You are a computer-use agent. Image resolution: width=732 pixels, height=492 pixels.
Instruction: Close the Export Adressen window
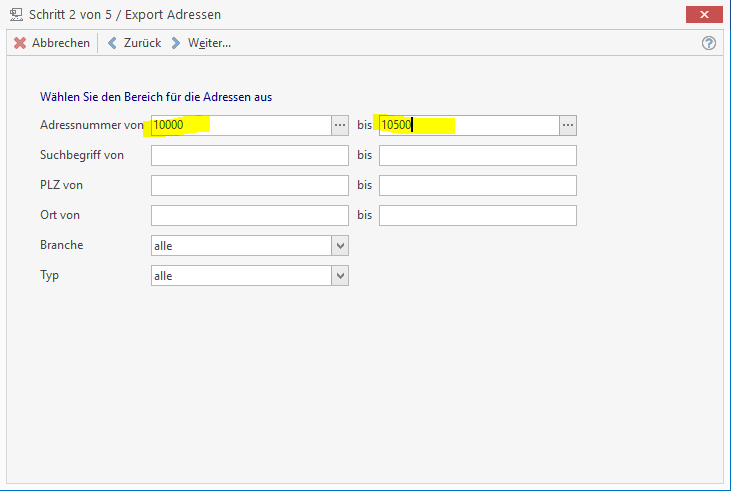click(x=705, y=14)
